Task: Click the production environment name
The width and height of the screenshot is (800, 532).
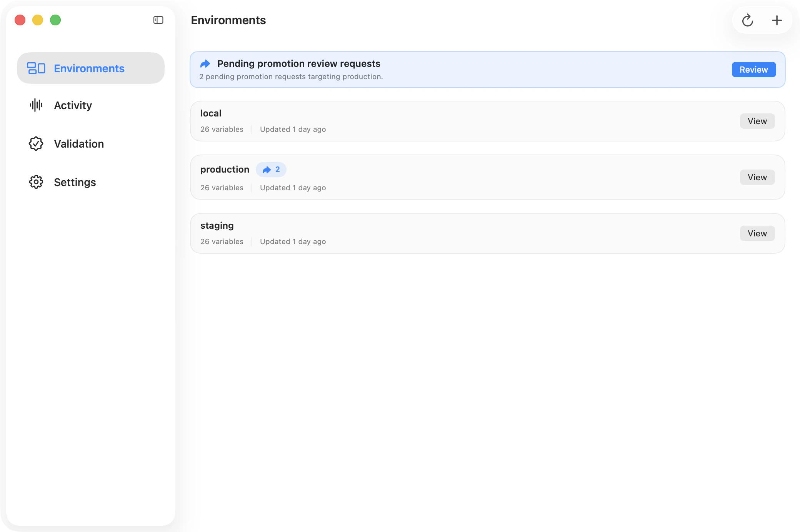Action: pos(225,170)
